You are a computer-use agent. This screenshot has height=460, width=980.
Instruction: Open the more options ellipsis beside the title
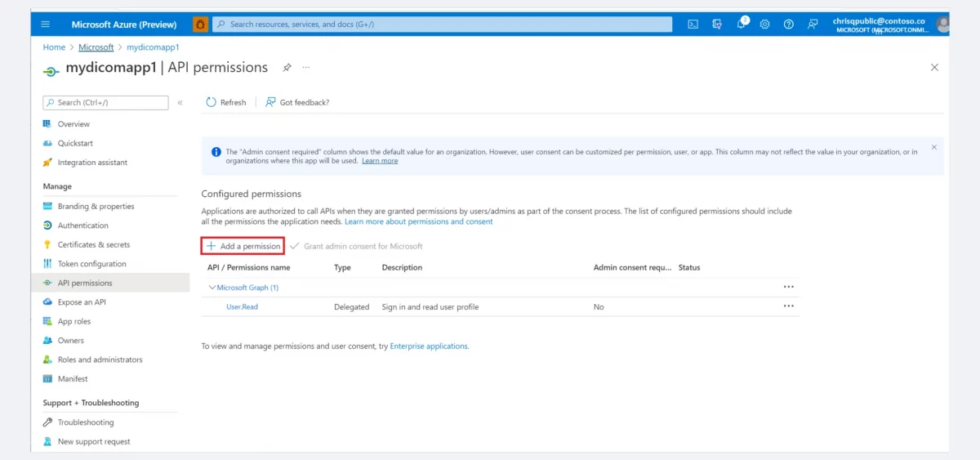click(306, 67)
